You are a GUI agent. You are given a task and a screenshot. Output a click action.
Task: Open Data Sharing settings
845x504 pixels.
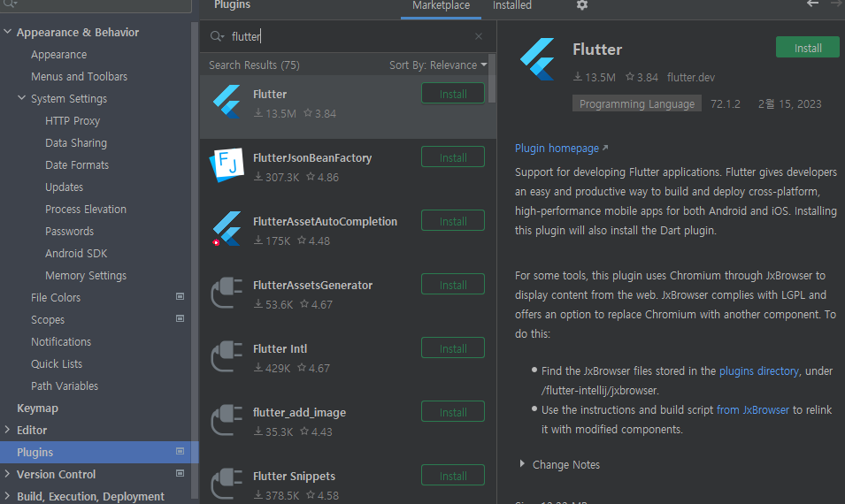point(76,142)
